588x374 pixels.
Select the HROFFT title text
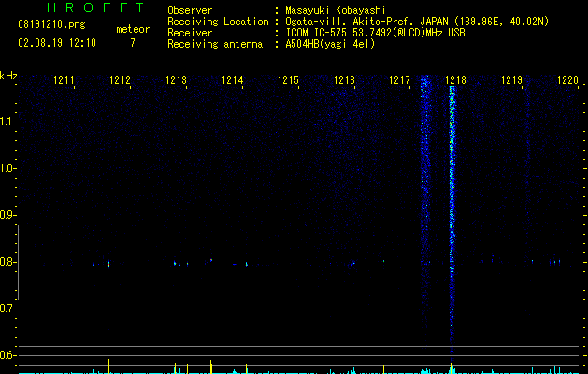96,7
